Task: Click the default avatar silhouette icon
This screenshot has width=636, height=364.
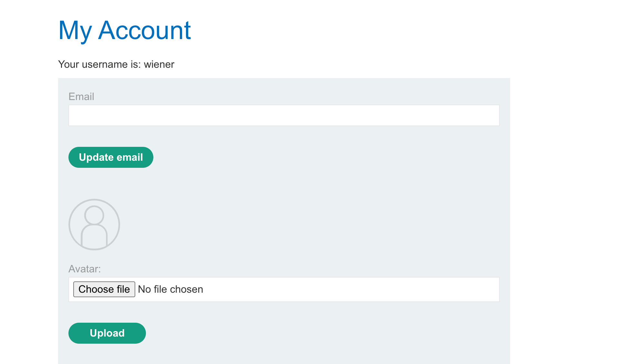Action: pos(94,225)
